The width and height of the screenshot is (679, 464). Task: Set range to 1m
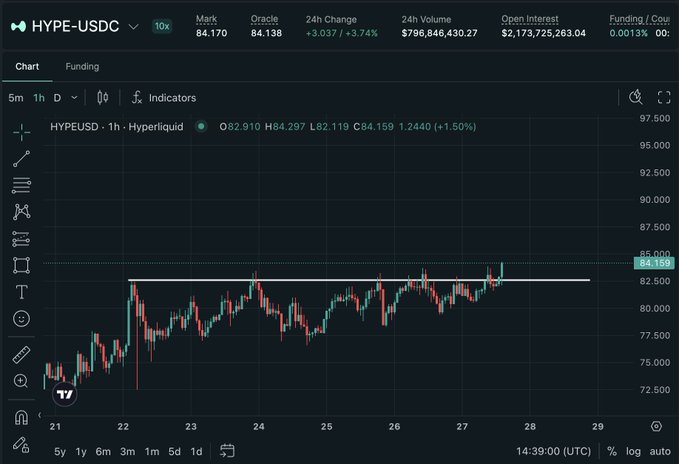tap(152, 451)
